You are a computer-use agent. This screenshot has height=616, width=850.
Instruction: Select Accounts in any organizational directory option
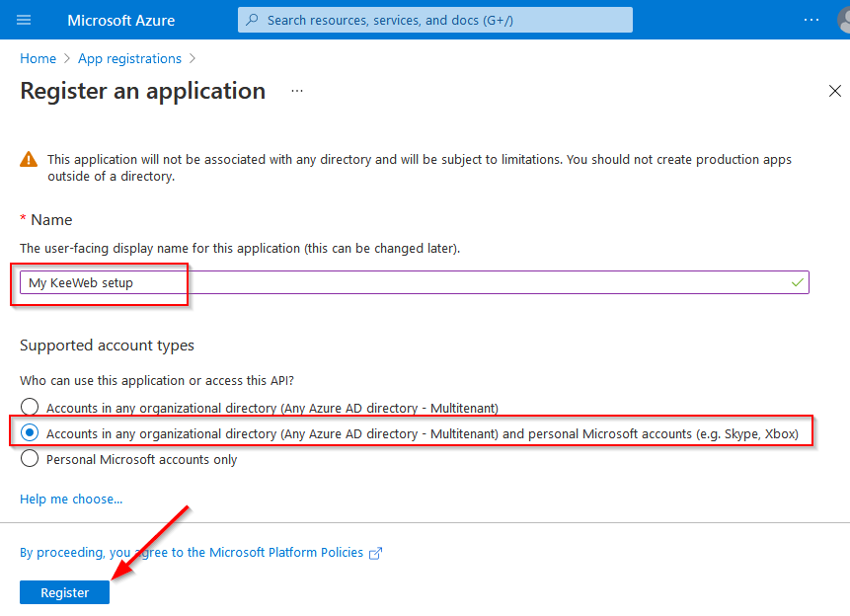[30, 407]
